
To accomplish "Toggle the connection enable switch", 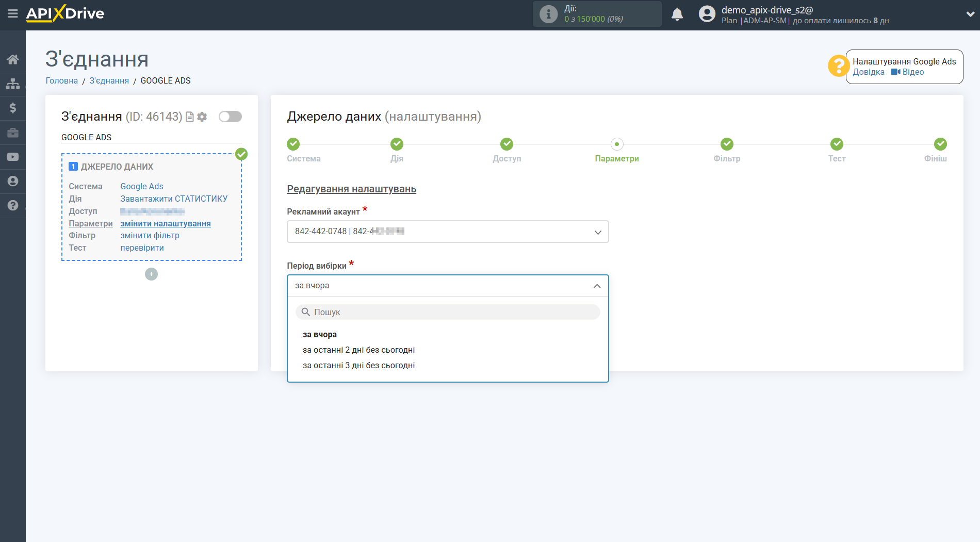I will point(230,117).
